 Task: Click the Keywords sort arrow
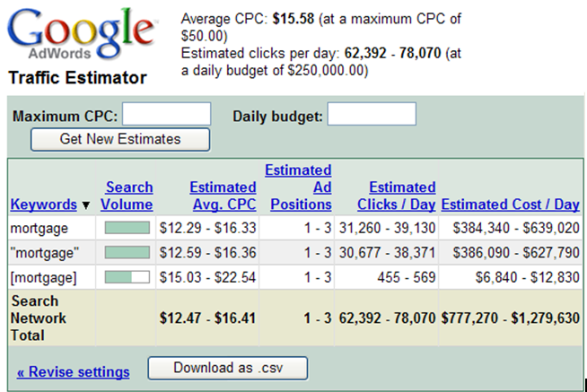(x=86, y=205)
